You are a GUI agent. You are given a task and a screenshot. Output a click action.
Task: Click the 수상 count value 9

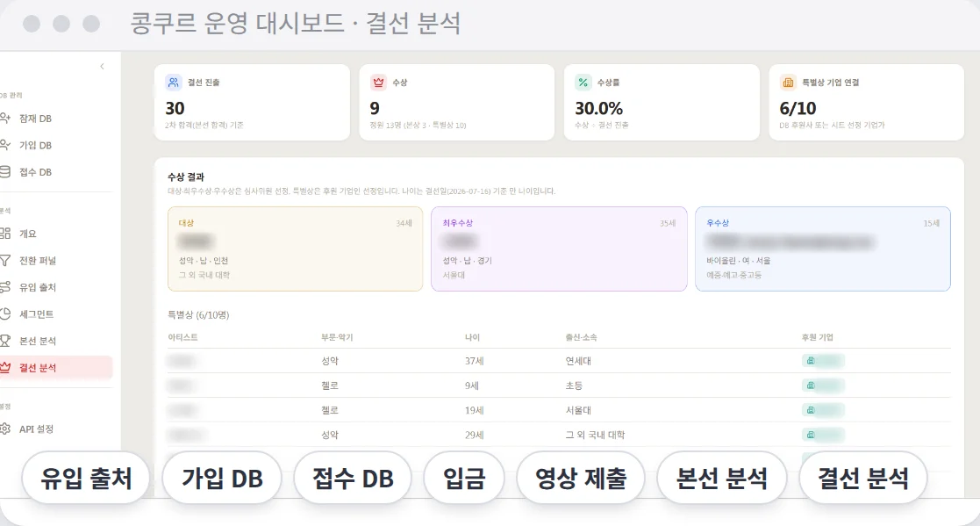pyautogui.click(x=375, y=108)
